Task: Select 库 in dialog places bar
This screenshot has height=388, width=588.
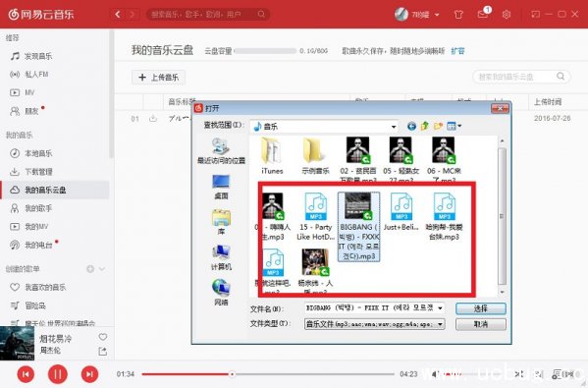Action: point(221,222)
